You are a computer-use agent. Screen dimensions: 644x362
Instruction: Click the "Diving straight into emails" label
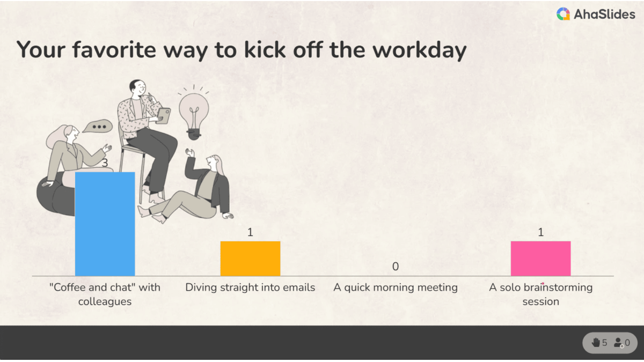pyautogui.click(x=250, y=287)
